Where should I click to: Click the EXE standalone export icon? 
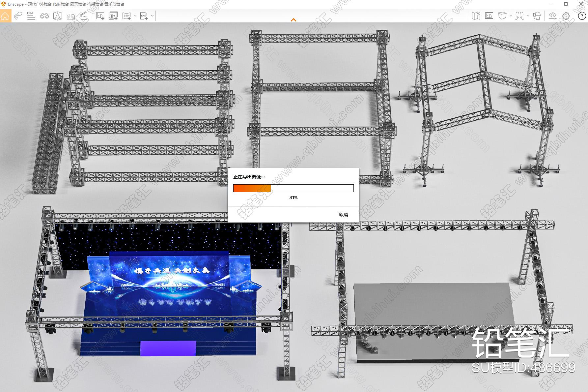(x=144, y=16)
